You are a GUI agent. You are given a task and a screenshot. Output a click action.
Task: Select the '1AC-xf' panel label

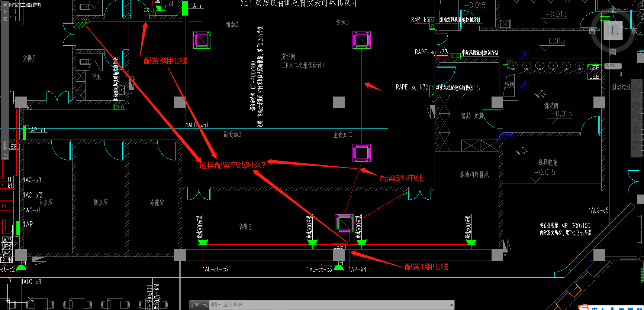(32, 210)
